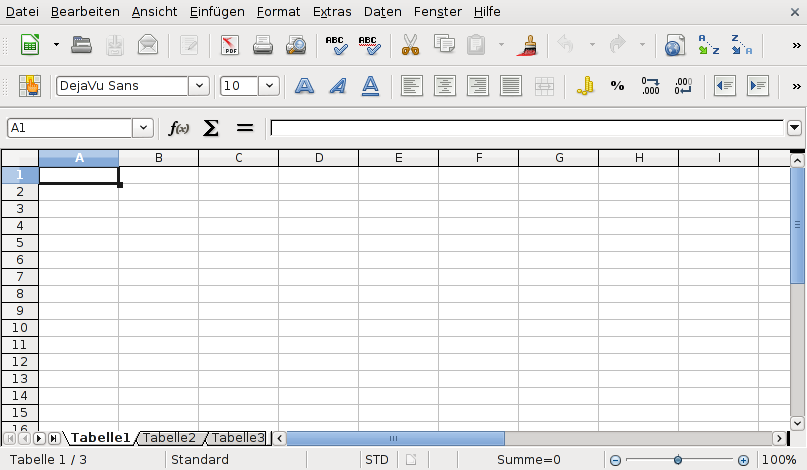The height and width of the screenshot is (470, 807).
Task: Click the Export as PDF icon
Action: (x=230, y=45)
